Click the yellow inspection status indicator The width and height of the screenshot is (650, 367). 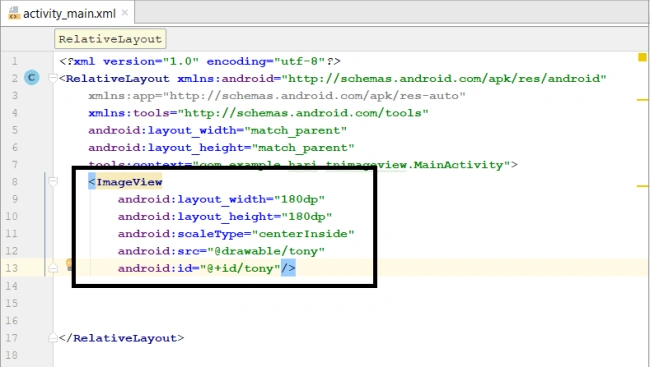(642, 57)
